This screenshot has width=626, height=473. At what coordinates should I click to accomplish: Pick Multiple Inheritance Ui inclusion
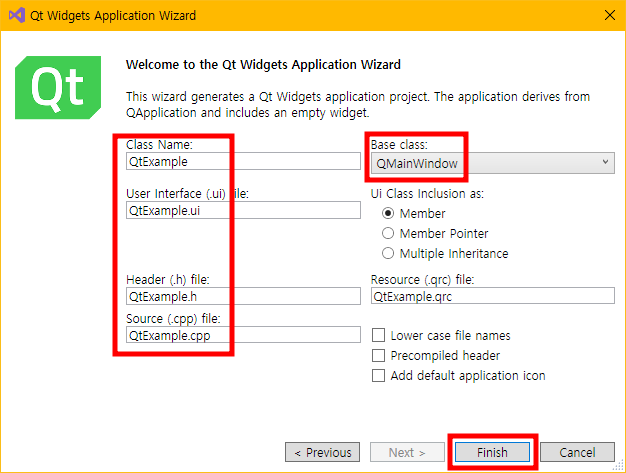pos(388,253)
